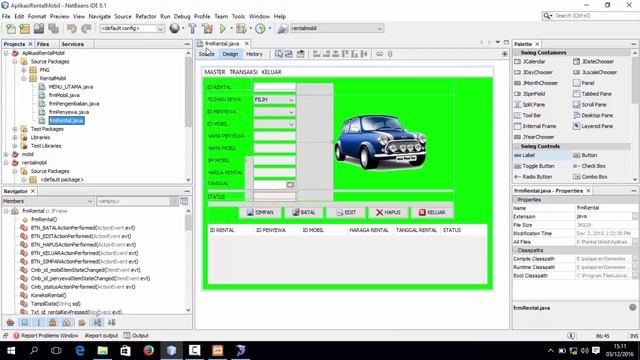Select Combo Box in Palette
The image size is (640, 360).
591,177
